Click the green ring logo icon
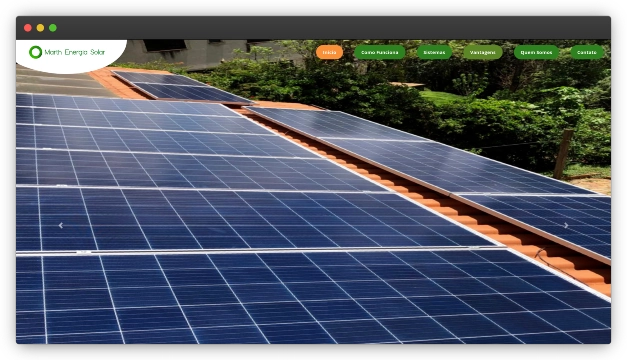Screen dimensions: 627x360 click(x=36, y=52)
